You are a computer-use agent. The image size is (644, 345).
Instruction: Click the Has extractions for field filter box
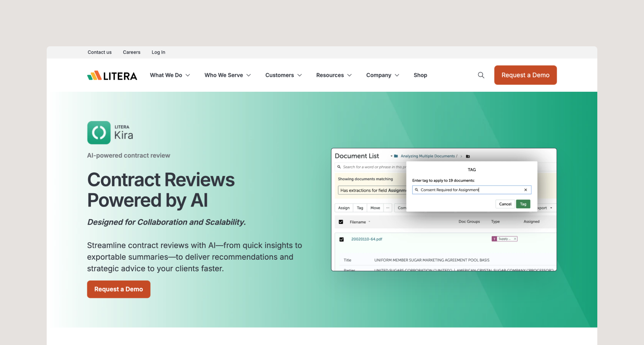[x=372, y=190]
